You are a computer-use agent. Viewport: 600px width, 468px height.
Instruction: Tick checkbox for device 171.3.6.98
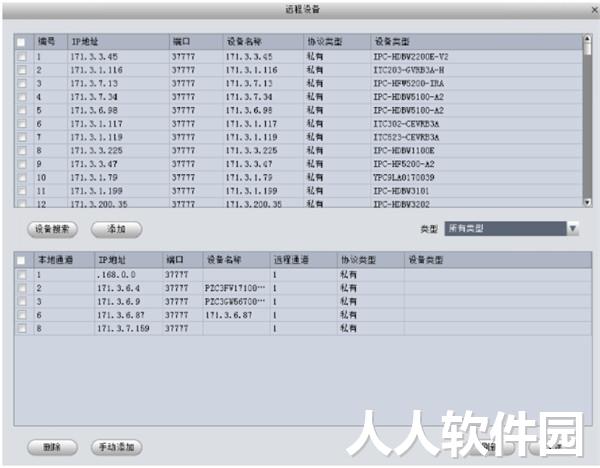click(21, 110)
